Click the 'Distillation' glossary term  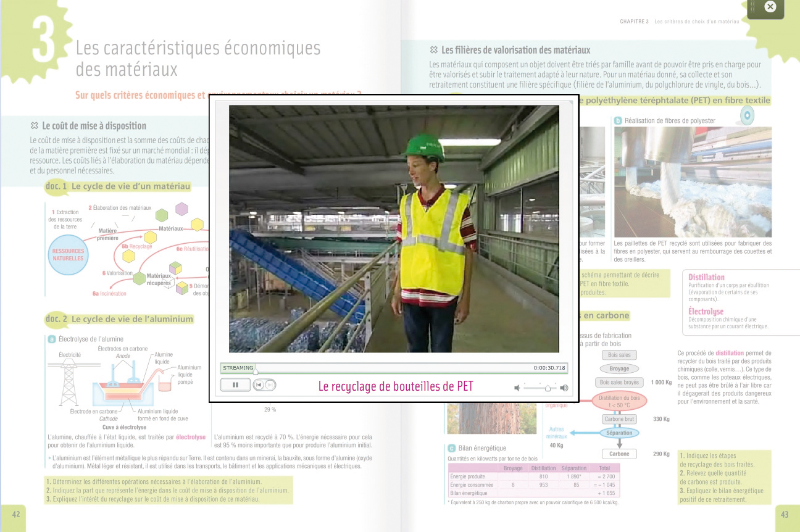click(706, 277)
